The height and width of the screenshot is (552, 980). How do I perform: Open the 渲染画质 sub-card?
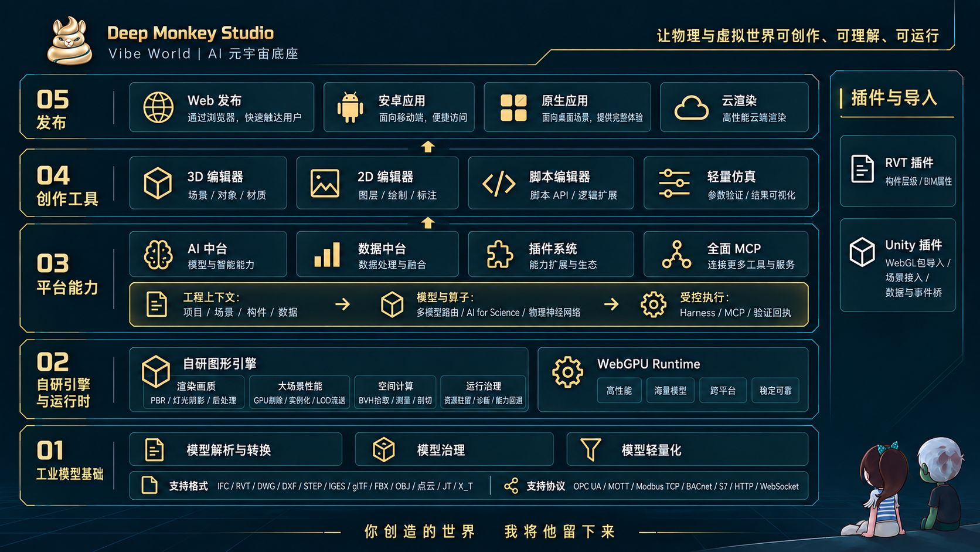pyautogui.click(x=195, y=392)
